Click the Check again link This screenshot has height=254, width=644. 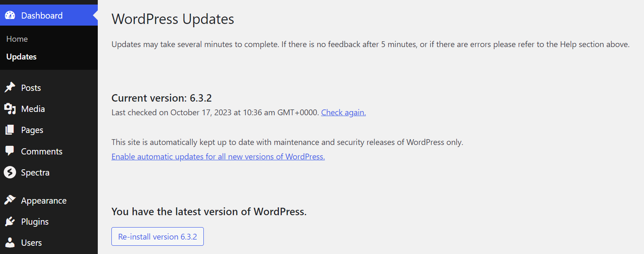[x=343, y=112]
